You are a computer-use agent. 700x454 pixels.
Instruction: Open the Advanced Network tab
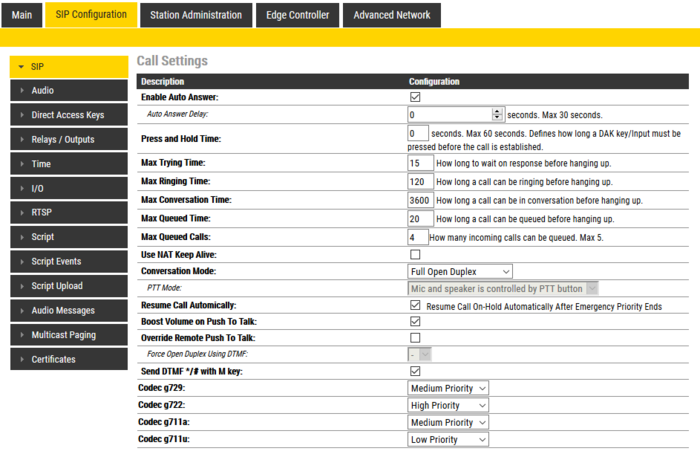pos(391,15)
